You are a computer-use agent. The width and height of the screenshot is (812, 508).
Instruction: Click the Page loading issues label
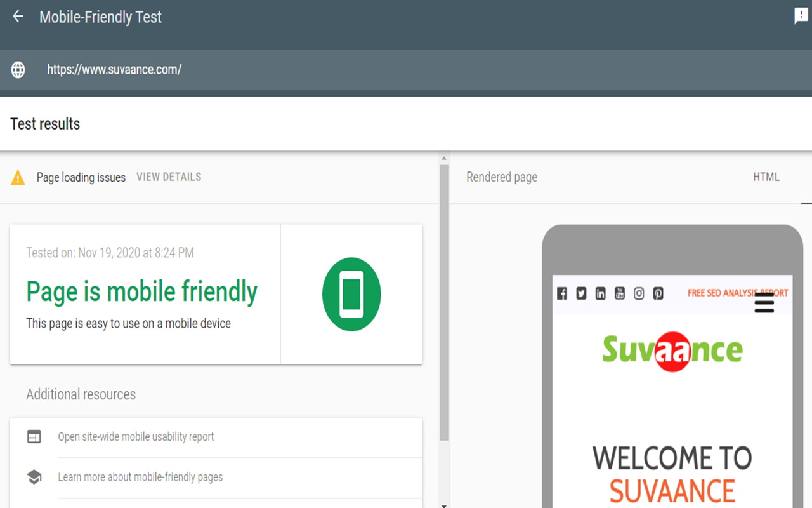coord(81,178)
